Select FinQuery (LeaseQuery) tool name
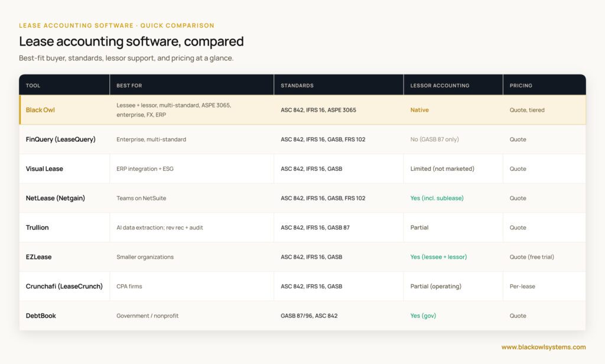The width and height of the screenshot is (605, 364). (61, 139)
